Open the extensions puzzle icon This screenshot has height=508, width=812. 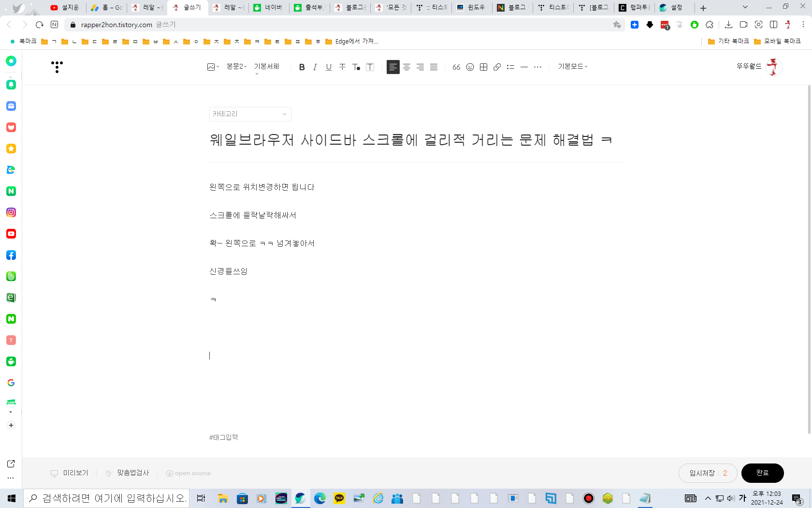(x=710, y=25)
